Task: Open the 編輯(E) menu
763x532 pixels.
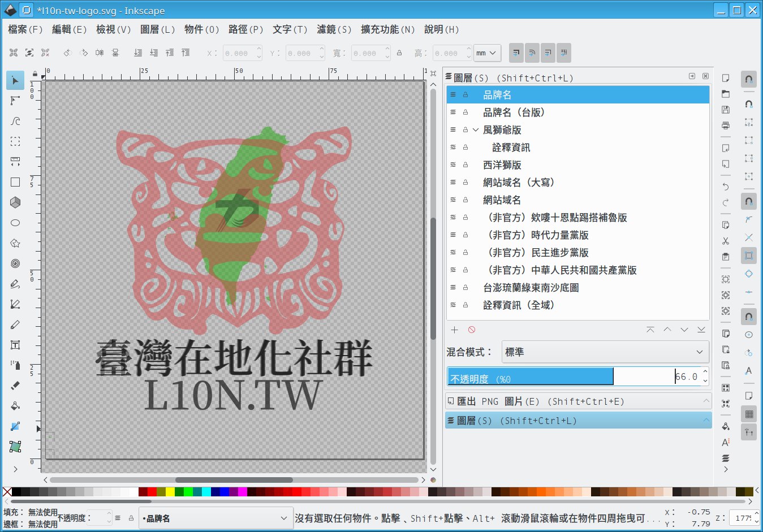Action: point(69,29)
